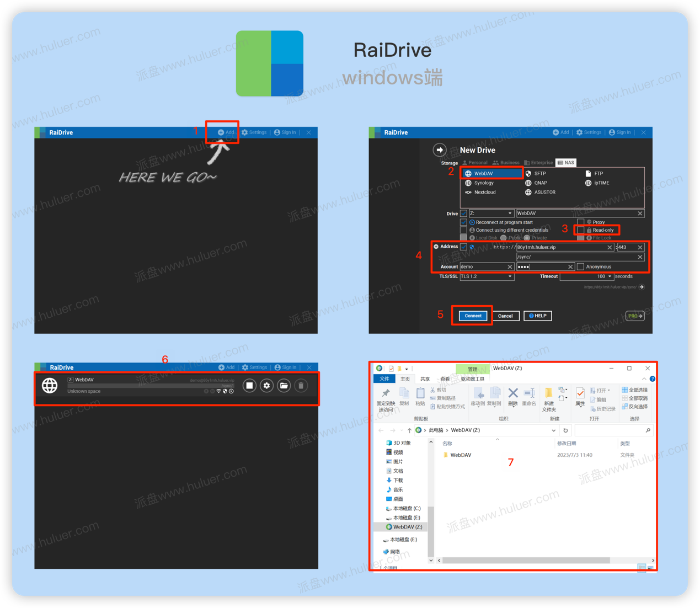Click 全部选择 in Explorer ribbon
This screenshot has width=700, height=608.
[x=634, y=390]
